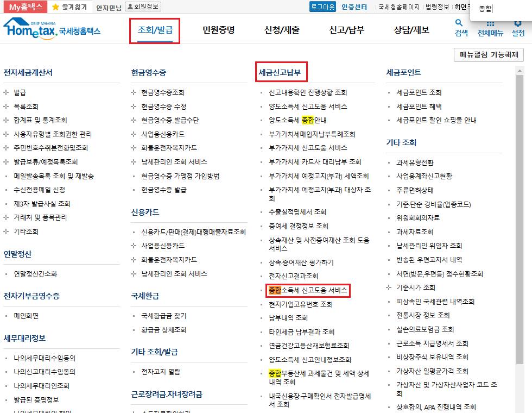Click the 로그아웃 logout icon

tap(322, 7)
